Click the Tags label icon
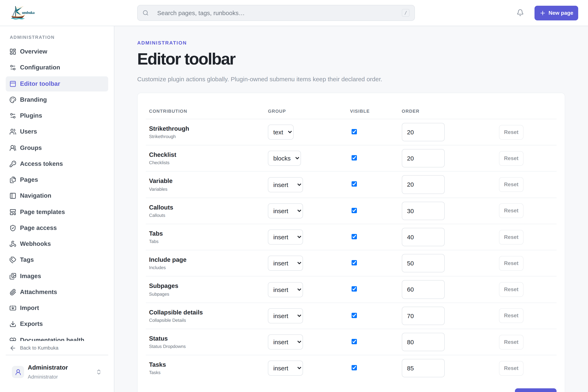The height and width of the screenshot is (392, 588). click(x=13, y=260)
